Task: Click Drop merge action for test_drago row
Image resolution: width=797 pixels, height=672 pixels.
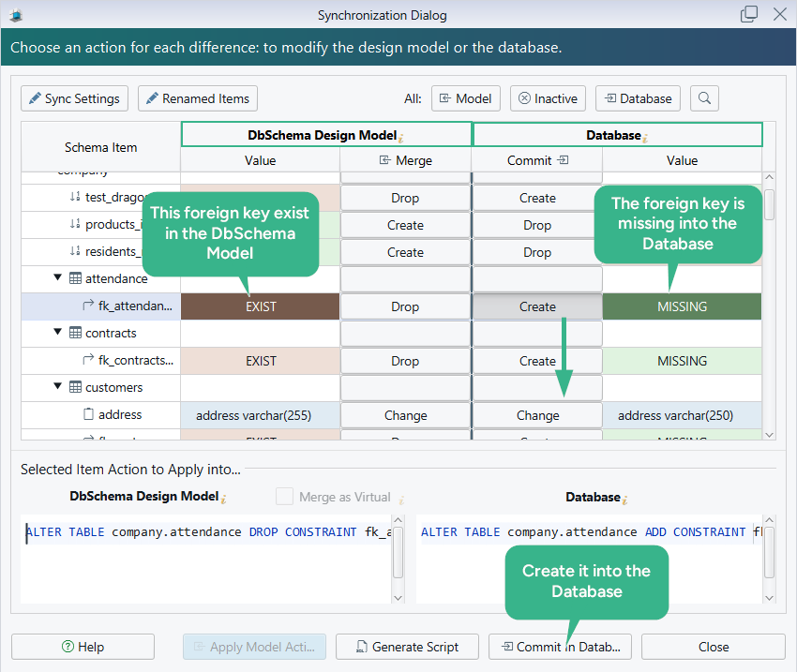Action: pos(405,198)
